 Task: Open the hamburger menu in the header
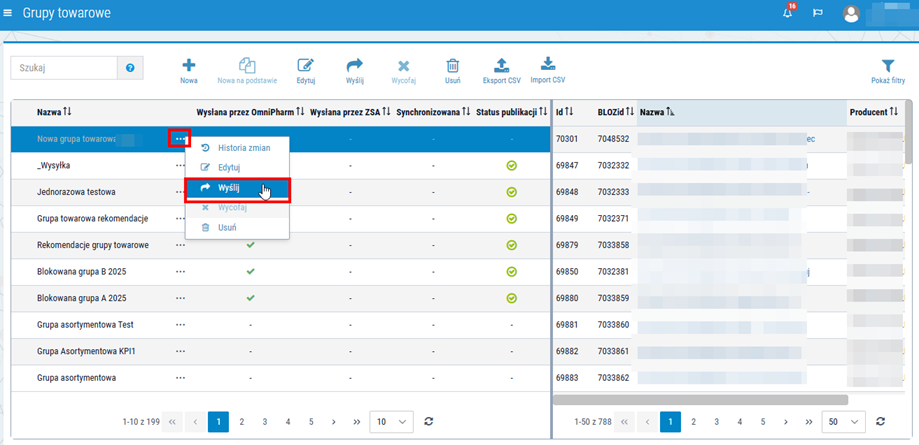click(8, 12)
